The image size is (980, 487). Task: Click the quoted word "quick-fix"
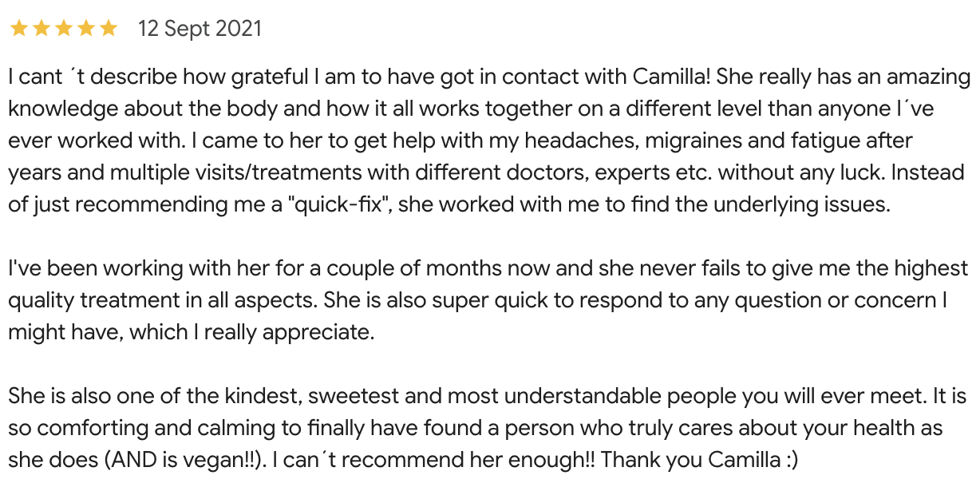coord(344,204)
